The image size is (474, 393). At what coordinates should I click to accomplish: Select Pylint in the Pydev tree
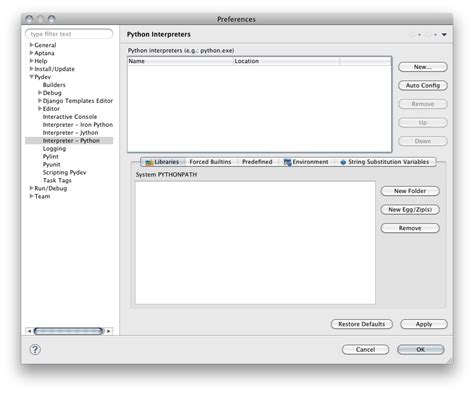[51, 156]
